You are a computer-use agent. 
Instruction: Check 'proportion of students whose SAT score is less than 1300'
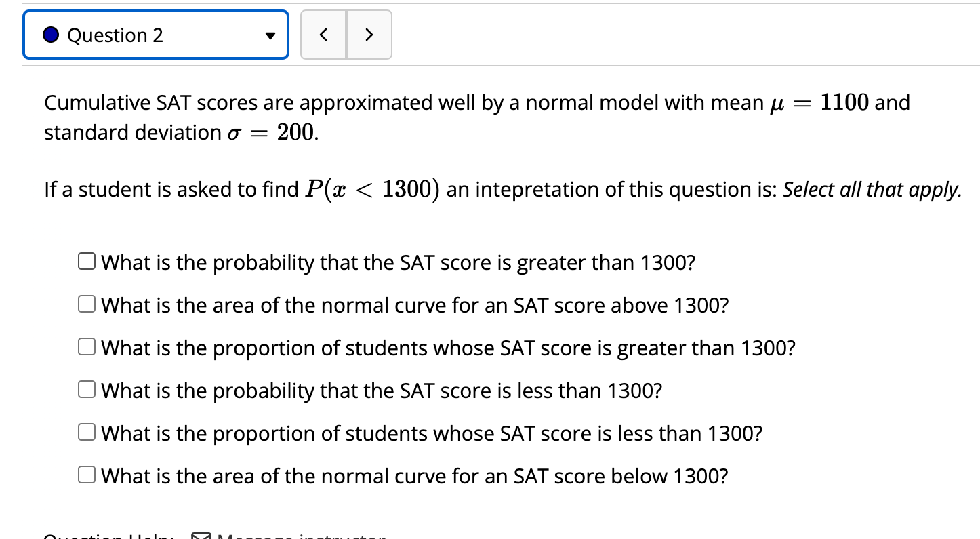[87, 431]
